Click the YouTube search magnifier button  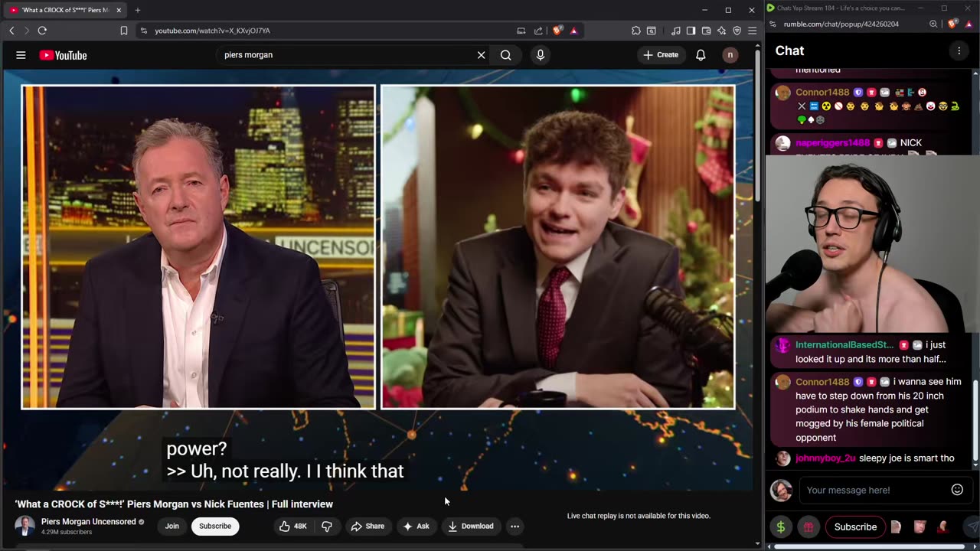pyautogui.click(x=505, y=55)
